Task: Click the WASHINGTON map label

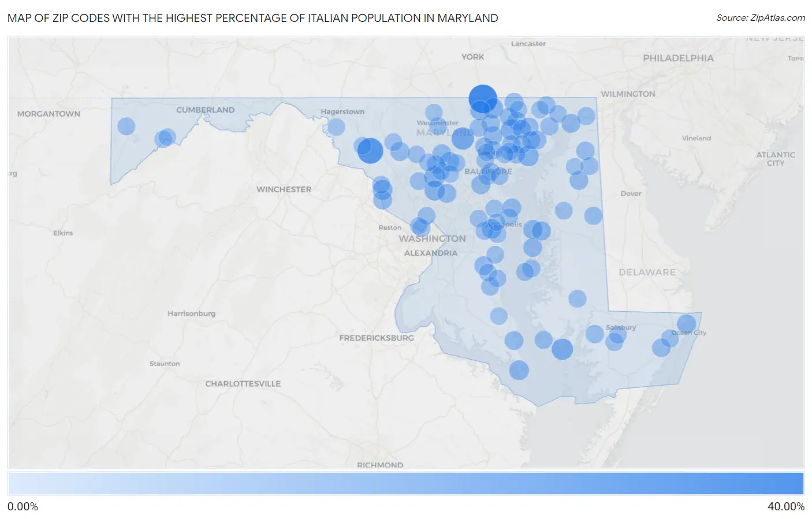Action: tap(432, 238)
